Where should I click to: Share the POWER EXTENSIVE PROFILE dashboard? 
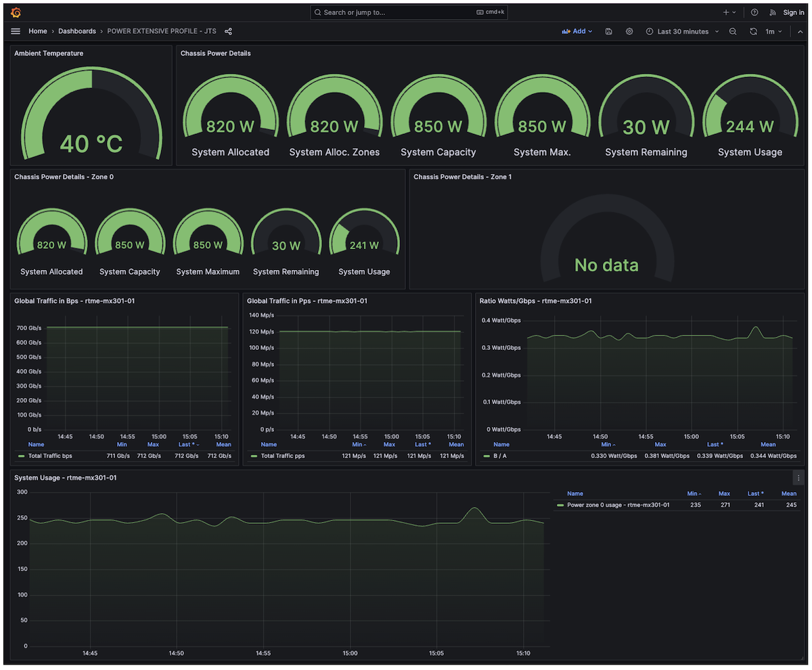point(228,31)
